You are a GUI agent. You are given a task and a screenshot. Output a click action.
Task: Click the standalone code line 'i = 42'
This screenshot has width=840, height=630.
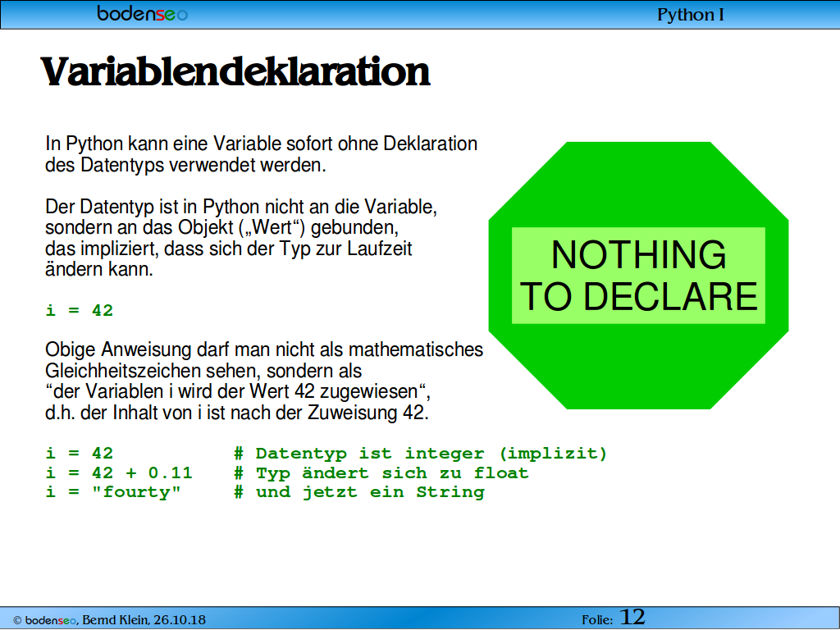80,310
